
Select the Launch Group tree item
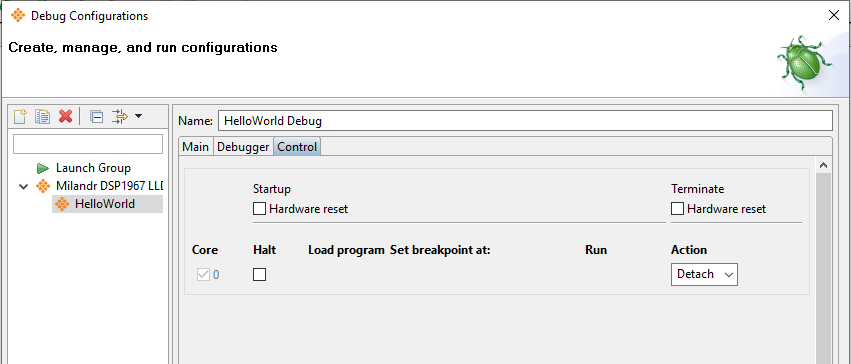(93, 168)
